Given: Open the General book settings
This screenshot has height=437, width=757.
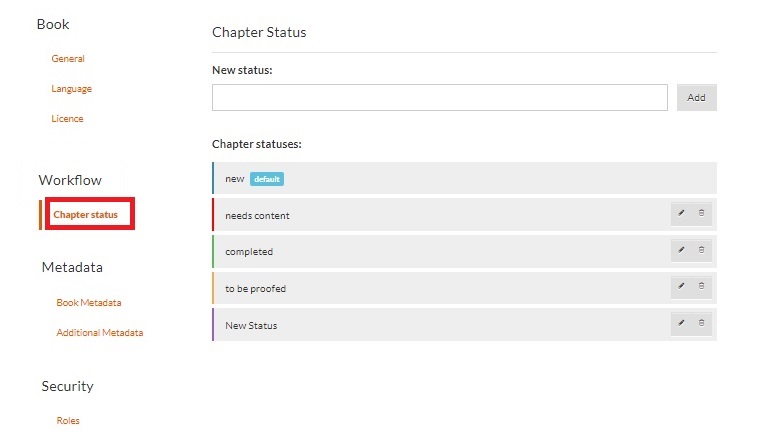Looking at the screenshot, I should [x=68, y=59].
